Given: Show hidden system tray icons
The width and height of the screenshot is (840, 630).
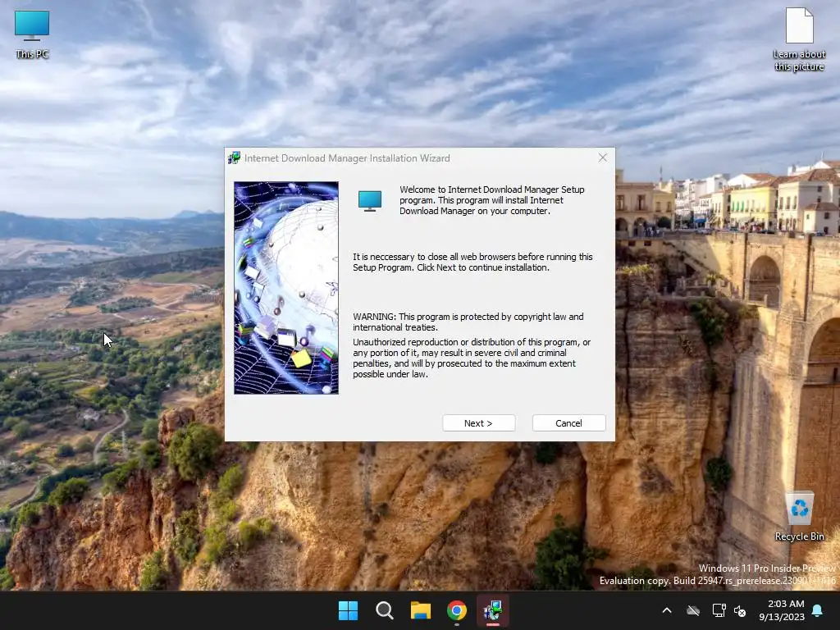Looking at the screenshot, I should point(667,610).
